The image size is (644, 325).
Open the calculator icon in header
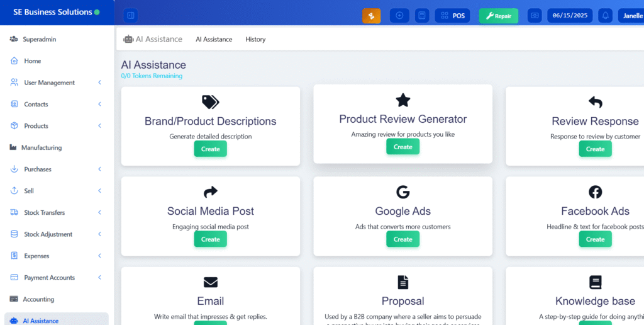tap(423, 16)
